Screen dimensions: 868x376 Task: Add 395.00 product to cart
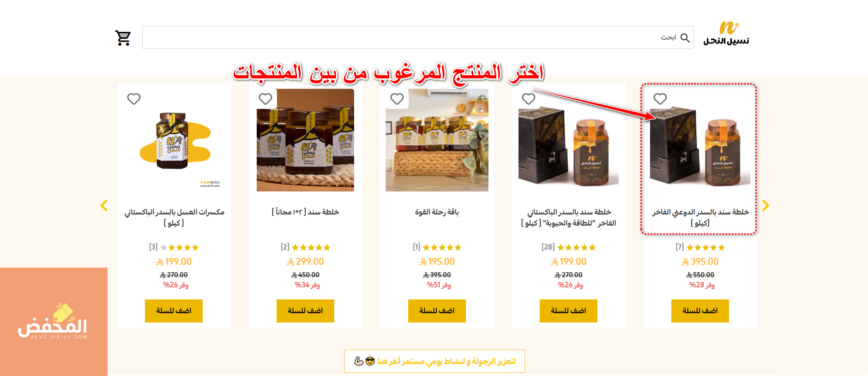coord(700,311)
